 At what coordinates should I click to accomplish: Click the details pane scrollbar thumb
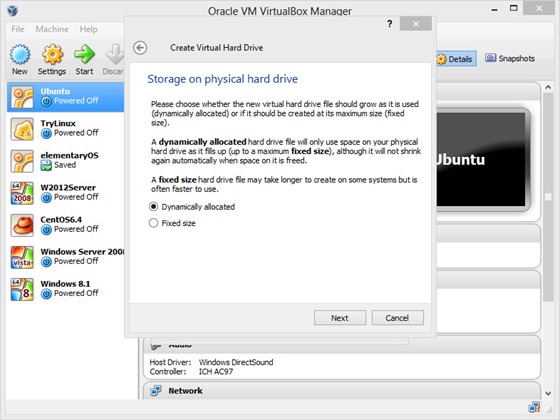pyautogui.click(x=548, y=198)
